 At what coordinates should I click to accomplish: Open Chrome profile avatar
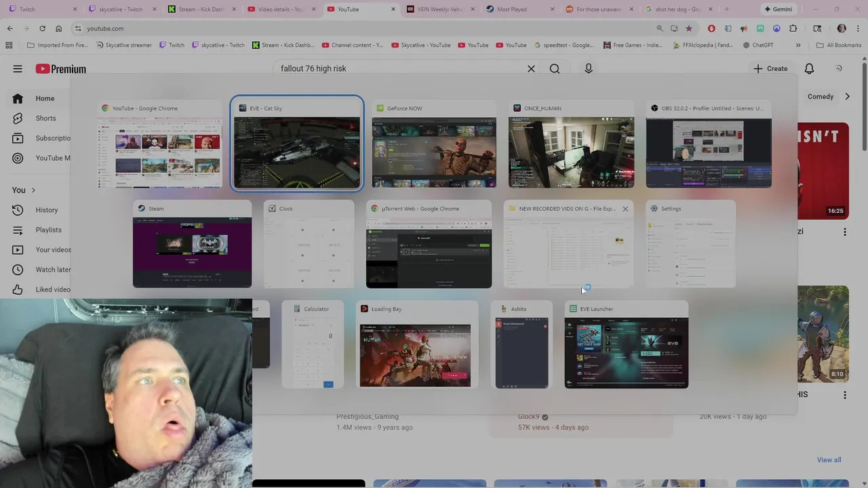pyautogui.click(x=842, y=28)
